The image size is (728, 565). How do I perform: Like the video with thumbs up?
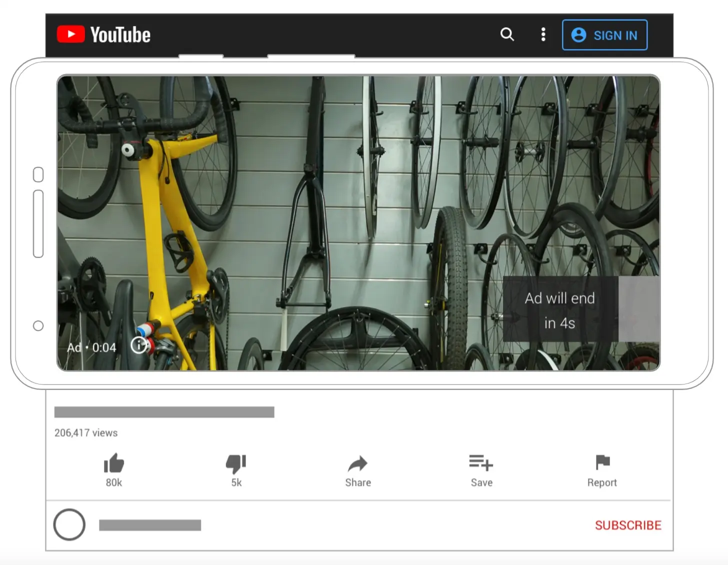(113, 463)
